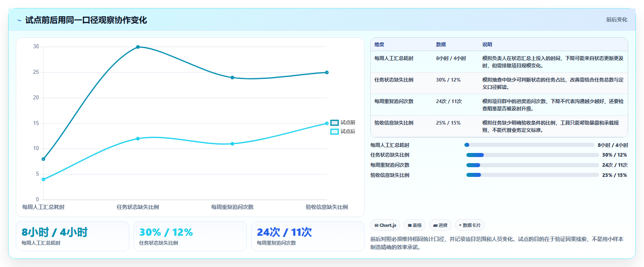Click x-axis label 每周人工汇总耗时 under the chart
Viewport: 644px width, 267px height.
coord(43,207)
